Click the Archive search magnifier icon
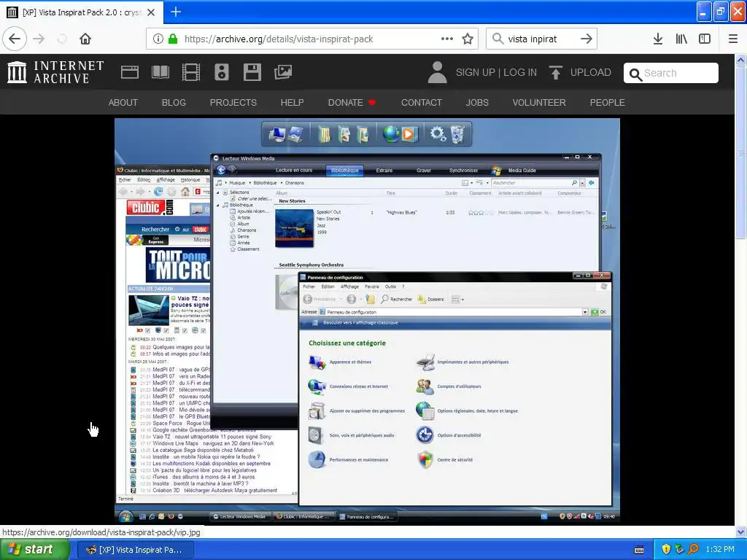 (635, 74)
